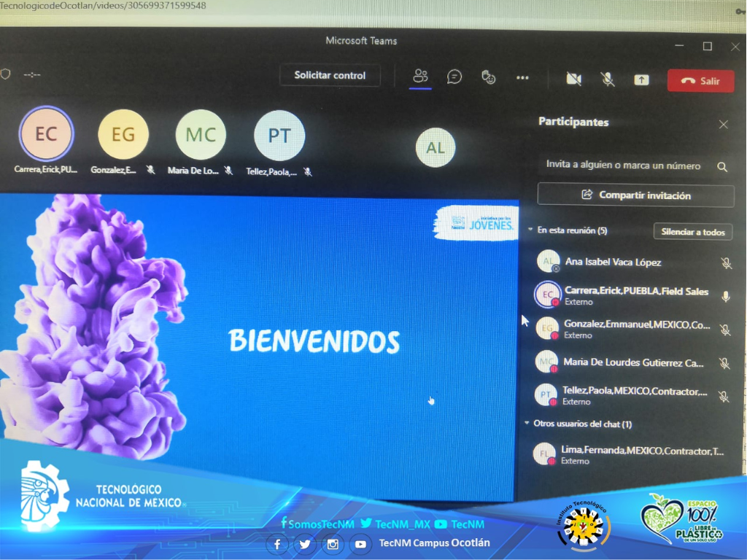The width and height of the screenshot is (747, 560).
Task: Click the YouTube circle icon in footer
Action: pyautogui.click(x=360, y=544)
